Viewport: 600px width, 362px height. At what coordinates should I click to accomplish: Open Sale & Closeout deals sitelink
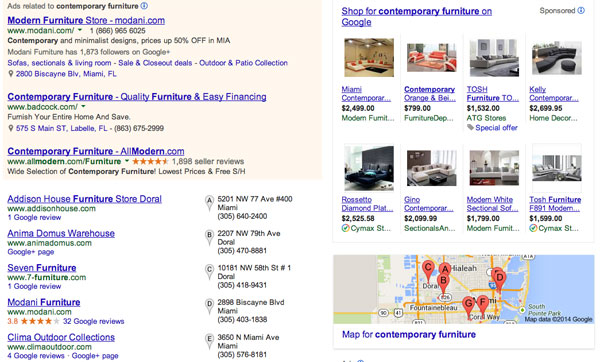coord(155,63)
